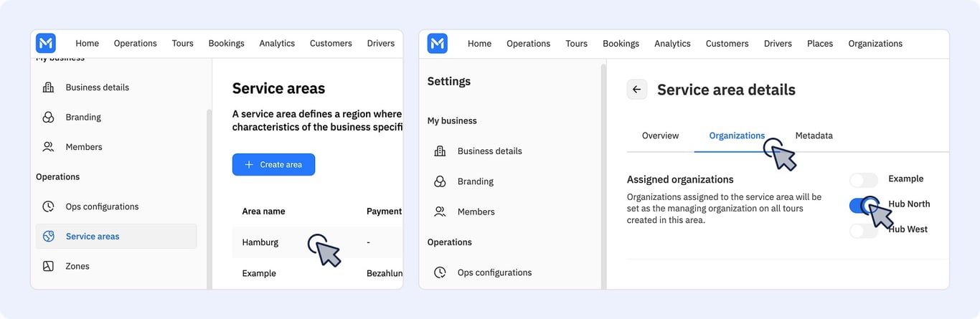Click Branding icon in left window sidebar

48,117
